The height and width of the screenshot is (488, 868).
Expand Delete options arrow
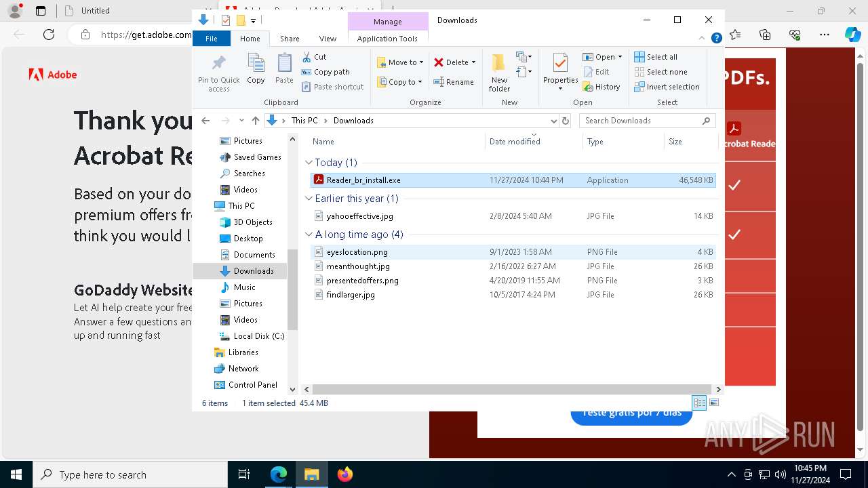pos(473,62)
